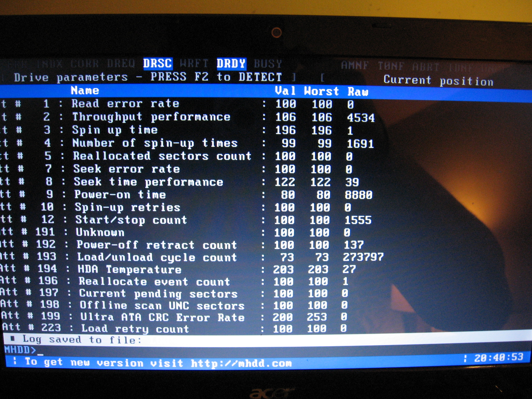
Task: Click the AMNF error flag
Action: coord(355,65)
